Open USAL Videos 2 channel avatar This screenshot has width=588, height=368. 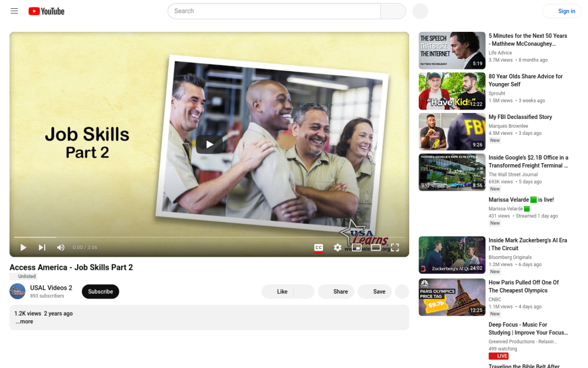17,291
